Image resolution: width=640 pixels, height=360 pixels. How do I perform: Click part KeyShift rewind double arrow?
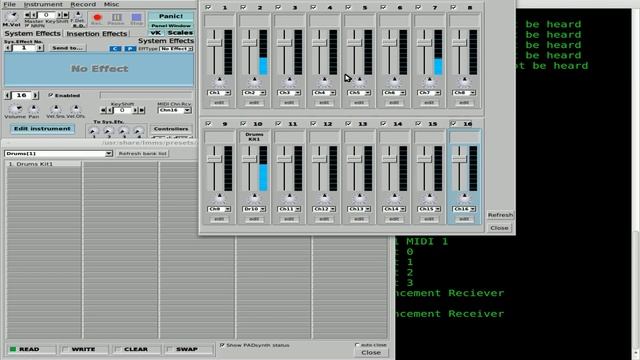pos(103,110)
